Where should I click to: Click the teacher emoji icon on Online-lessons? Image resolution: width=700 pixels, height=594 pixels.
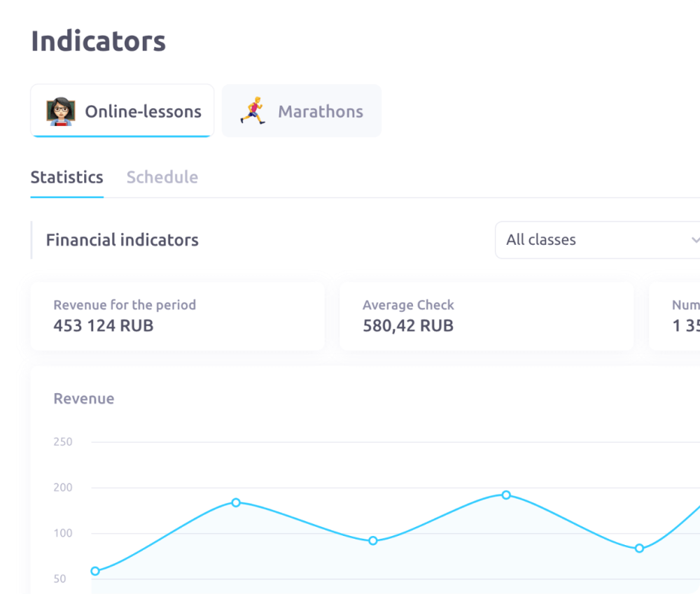pyautogui.click(x=61, y=111)
